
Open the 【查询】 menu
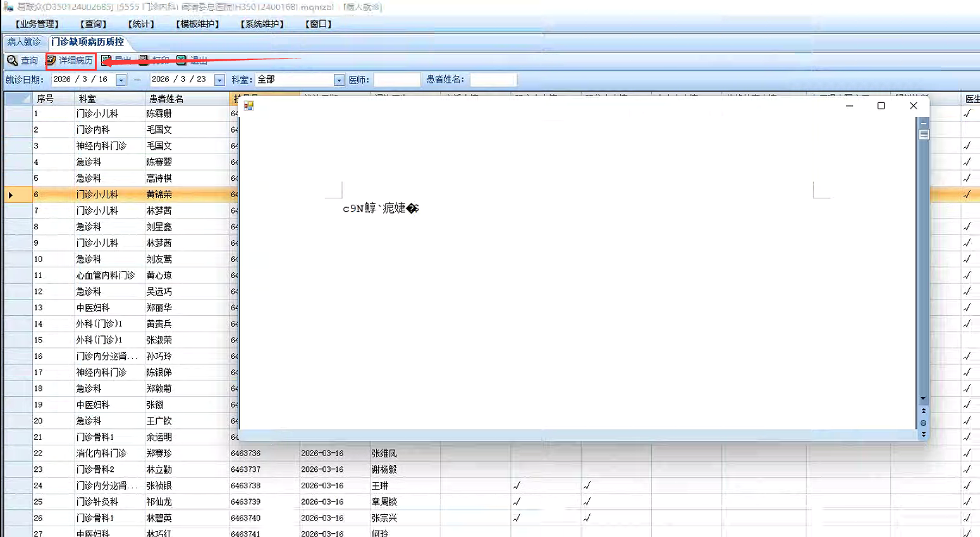[94, 24]
